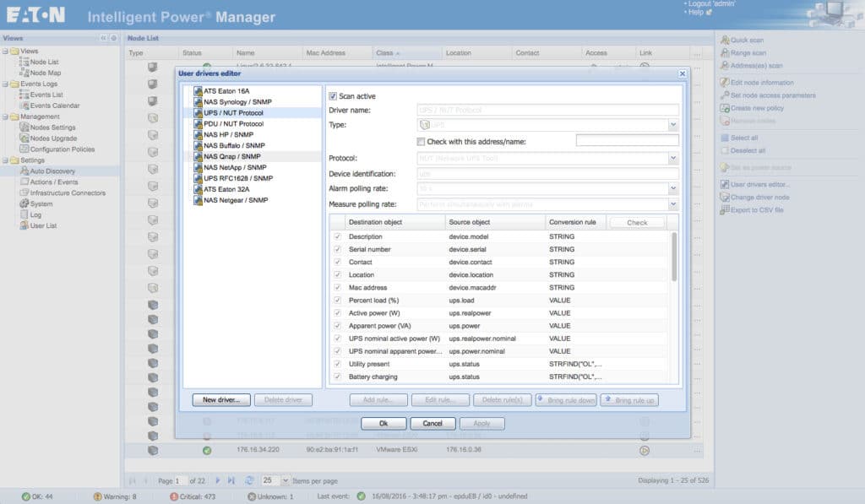Image resolution: width=865 pixels, height=504 pixels.
Task: Click the User List icon in Settings
Action: 24,225
